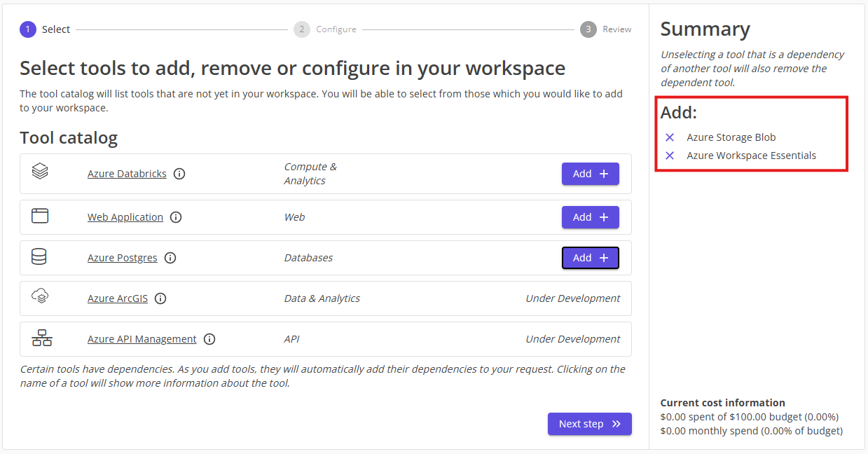This screenshot has height=454, width=868.
Task: Click the Azure Postgres database icon
Action: (39, 257)
